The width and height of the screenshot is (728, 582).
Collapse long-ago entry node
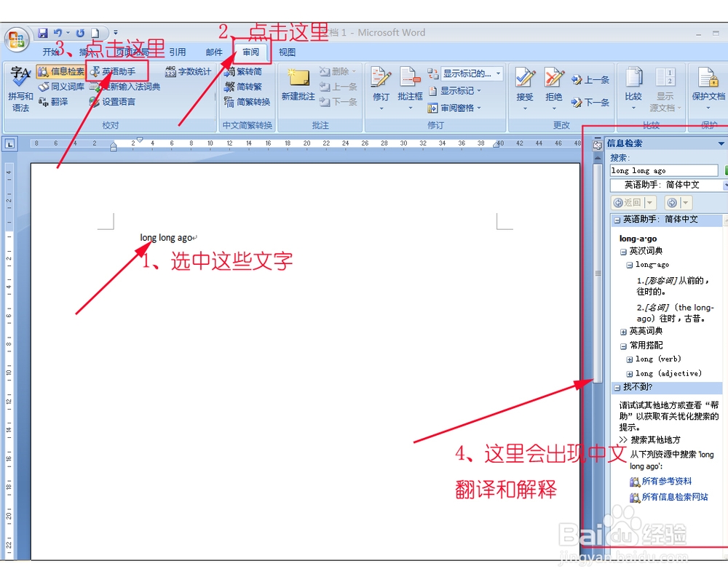[630, 265]
